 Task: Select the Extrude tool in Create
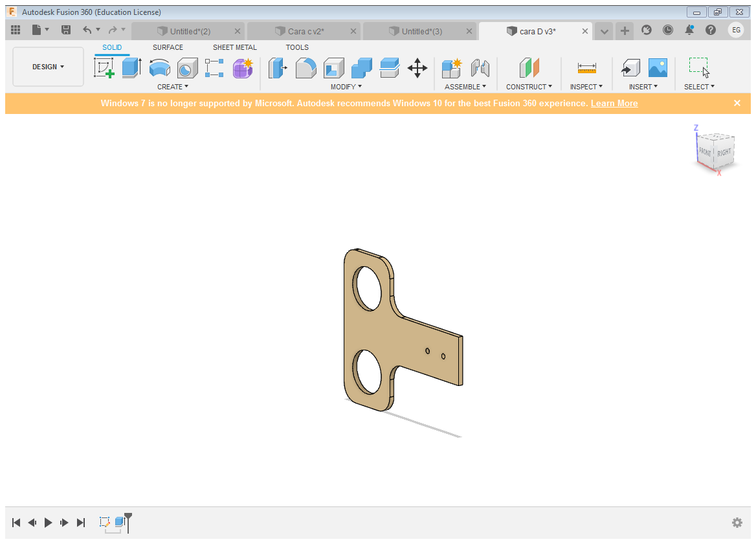click(131, 67)
